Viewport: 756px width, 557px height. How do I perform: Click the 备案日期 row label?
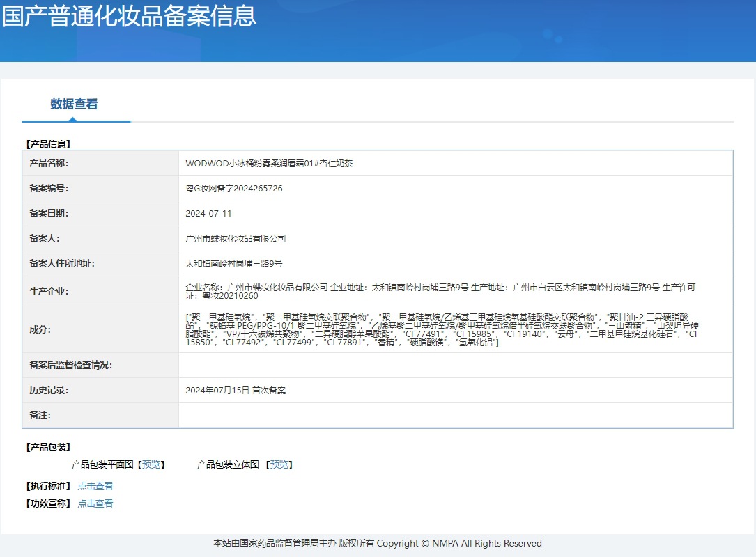pos(49,214)
